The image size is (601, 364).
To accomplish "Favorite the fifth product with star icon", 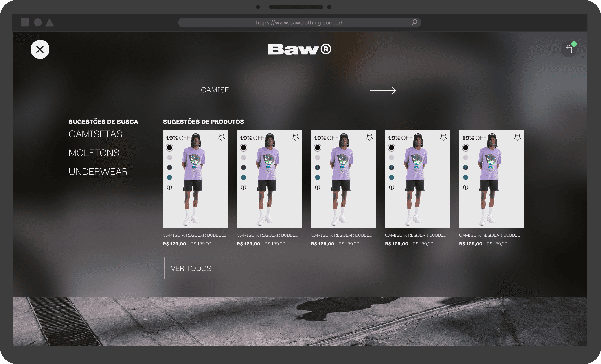I will tap(517, 138).
